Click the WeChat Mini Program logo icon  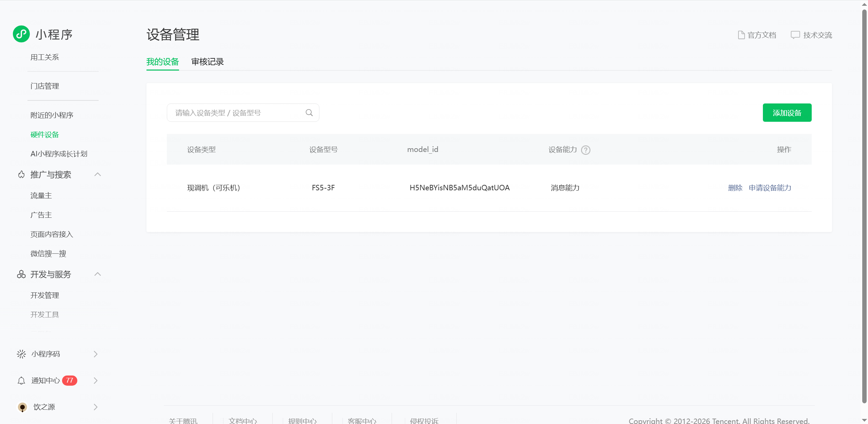click(x=21, y=34)
